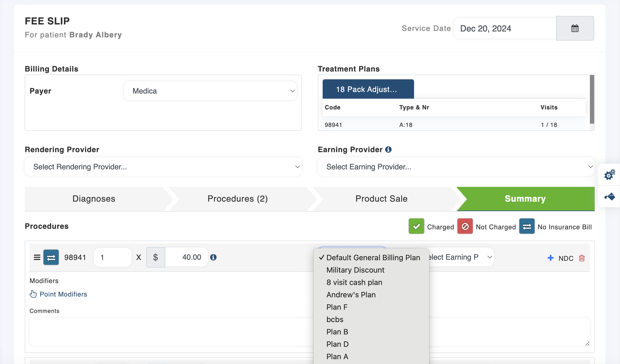Open the Payer dropdown showing Medica

(210, 91)
